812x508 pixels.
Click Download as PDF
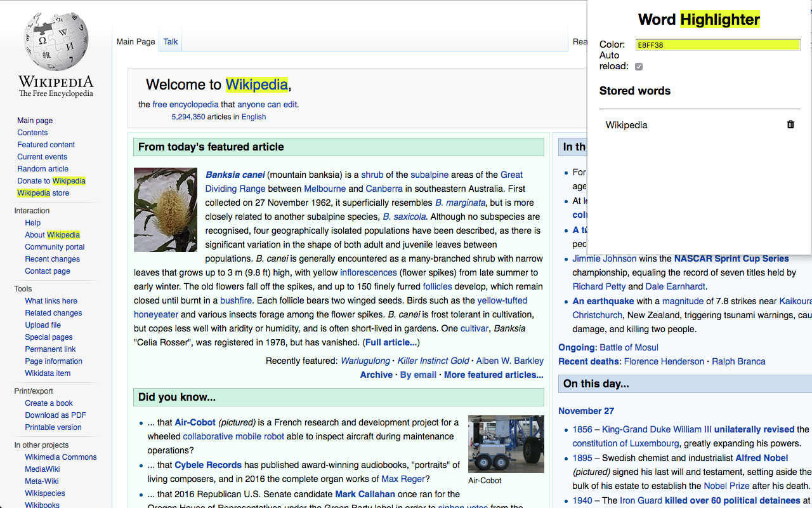pyautogui.click(x=55, y=415)
